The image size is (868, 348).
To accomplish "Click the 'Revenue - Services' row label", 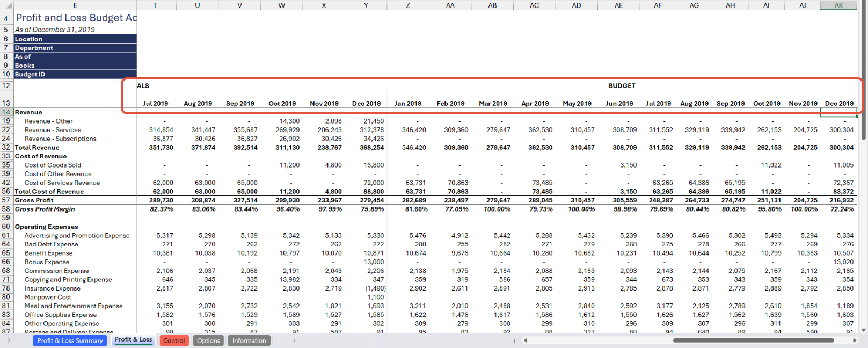I will 53,130.
